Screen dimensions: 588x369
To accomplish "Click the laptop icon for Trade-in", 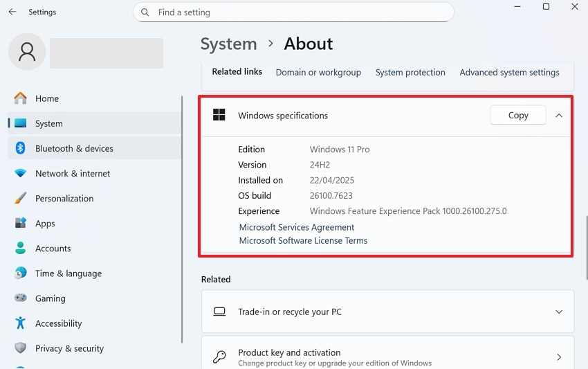I will 219,312.
